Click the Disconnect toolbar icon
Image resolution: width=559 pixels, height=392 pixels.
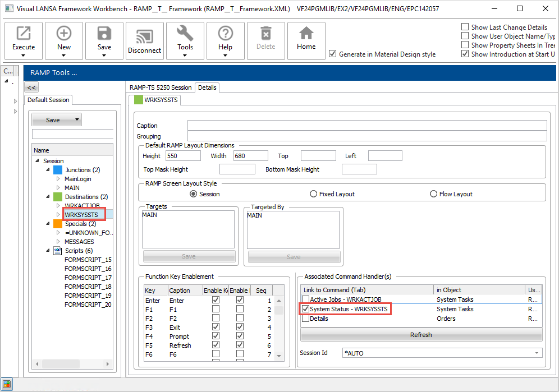point(144,36)
